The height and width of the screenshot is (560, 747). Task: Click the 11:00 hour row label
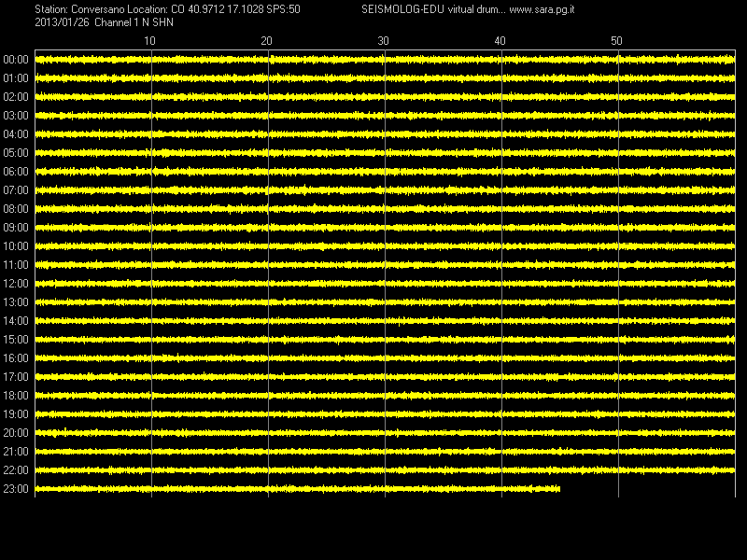pos(16,265)
